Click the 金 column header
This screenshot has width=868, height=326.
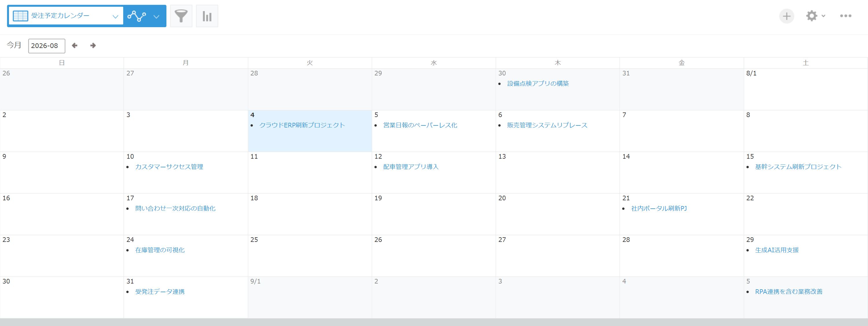(x=682, y=63)
